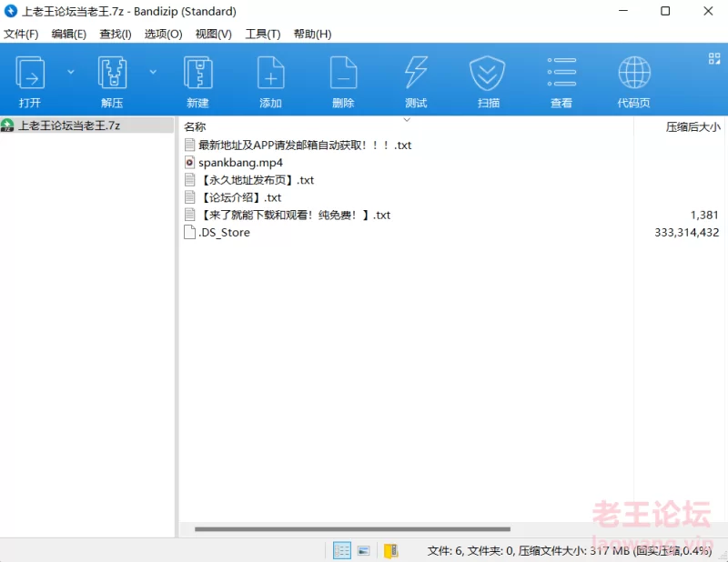The width and height of the screenshot is (728, 562).
Task: Expand the Extract (解压) dropdown arrow
Action: (153, 72)
